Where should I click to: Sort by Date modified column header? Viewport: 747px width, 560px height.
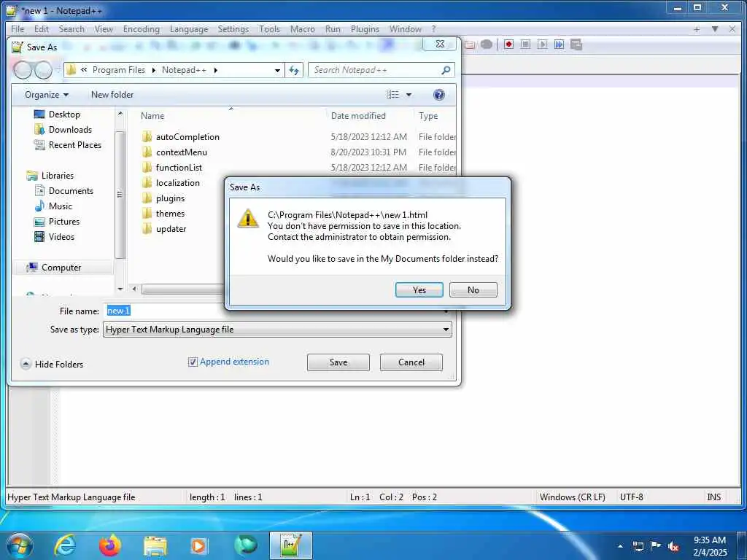[358, 116]
